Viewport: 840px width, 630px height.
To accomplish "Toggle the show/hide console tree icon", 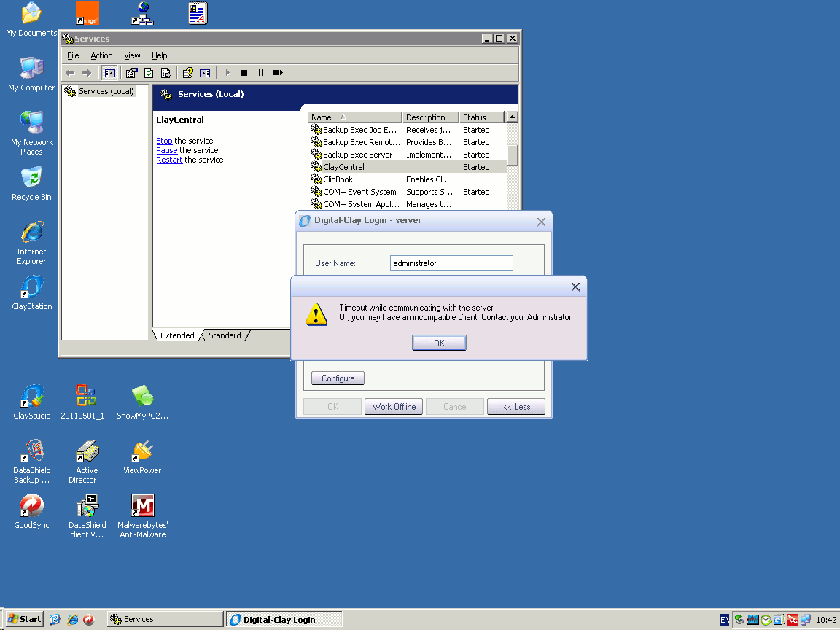I will [110, 73].
